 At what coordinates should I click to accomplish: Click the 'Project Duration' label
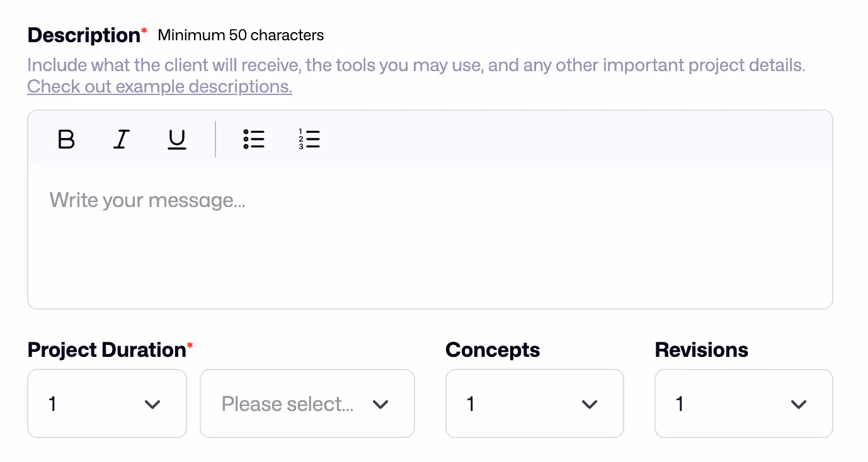(106, 350)
